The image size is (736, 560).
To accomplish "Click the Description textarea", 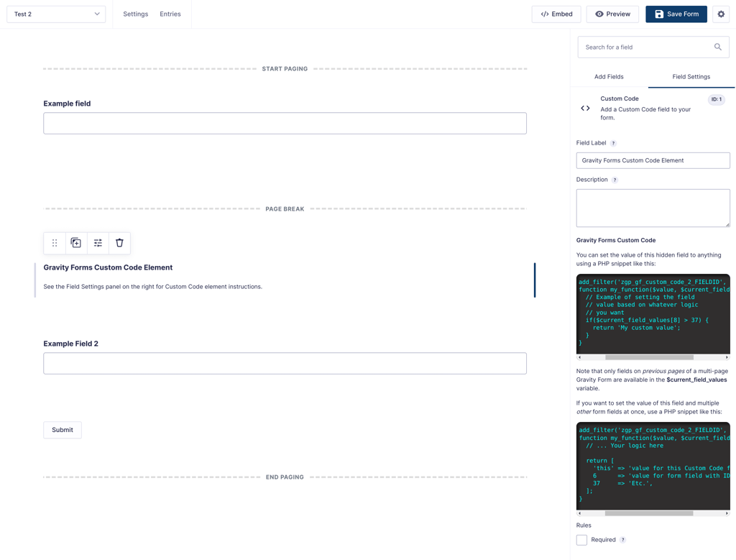I will click(653, 208).
